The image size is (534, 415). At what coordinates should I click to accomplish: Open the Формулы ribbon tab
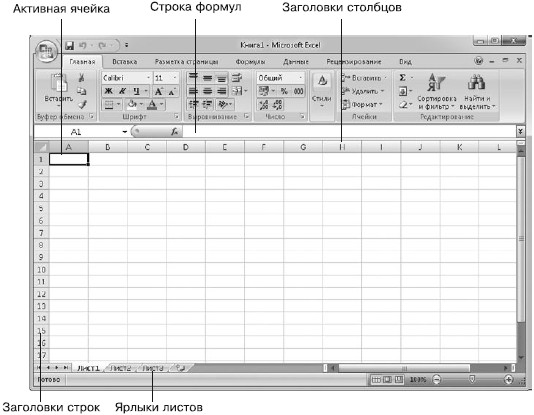(250, 62)
